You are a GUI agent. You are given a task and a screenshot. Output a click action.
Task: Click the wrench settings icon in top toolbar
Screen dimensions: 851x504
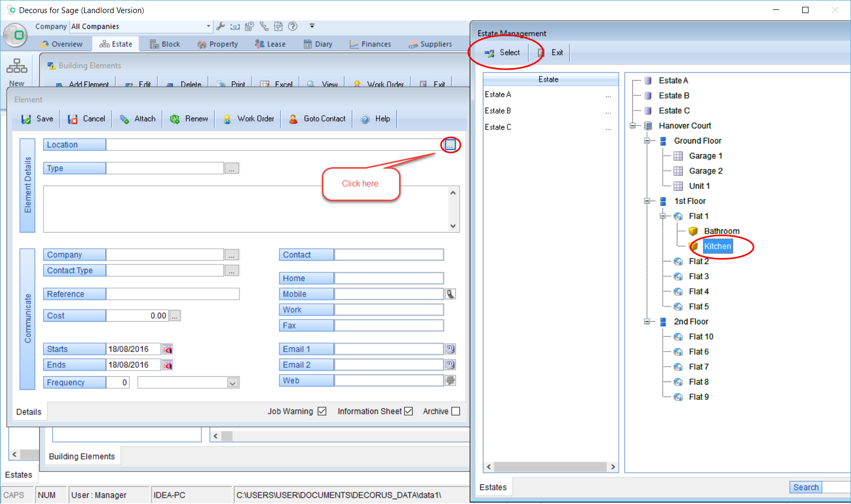tap(221, 26)
